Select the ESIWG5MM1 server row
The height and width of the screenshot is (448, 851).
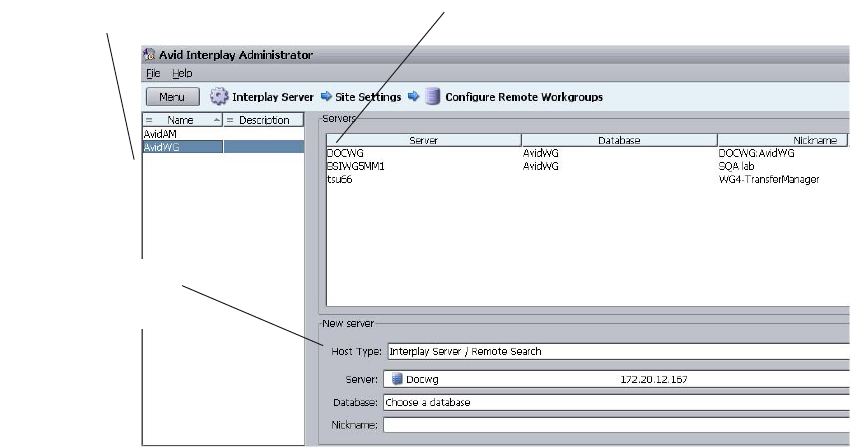588,166
